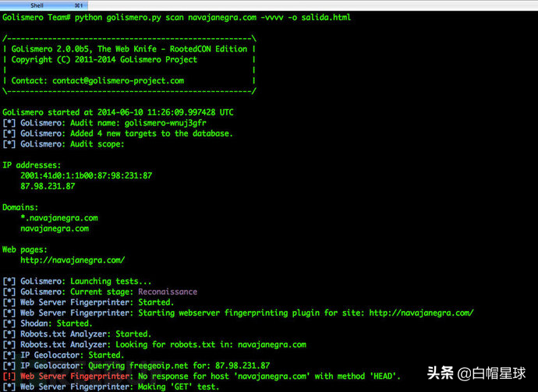Click the http://navajanegra.com/ URL under Web pages
The height and width of the screenshot is (392, 538).
[73, 260]
